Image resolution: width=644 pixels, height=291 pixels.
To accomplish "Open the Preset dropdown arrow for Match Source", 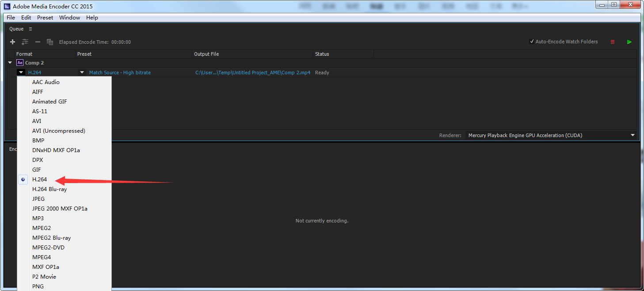I will (x=82, y=73).
